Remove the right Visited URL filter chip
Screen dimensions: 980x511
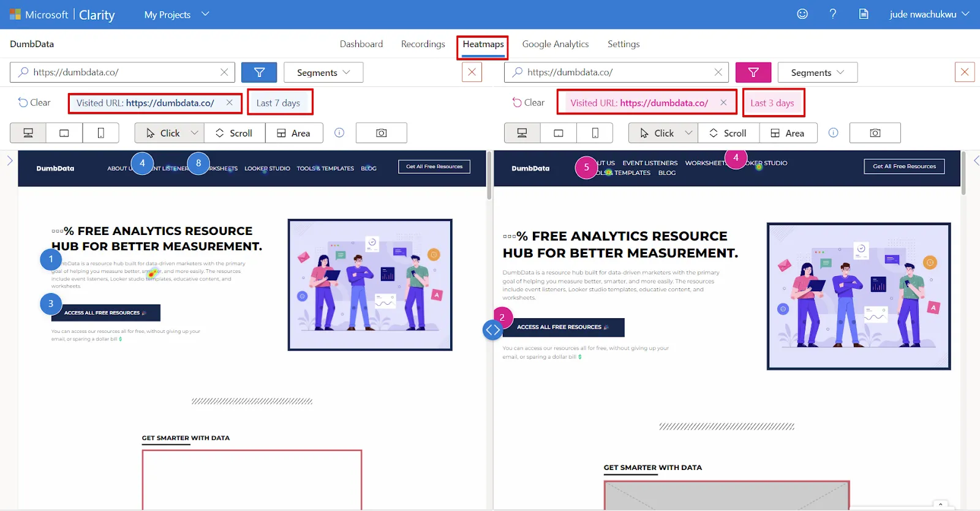click(x=723, y=103)
